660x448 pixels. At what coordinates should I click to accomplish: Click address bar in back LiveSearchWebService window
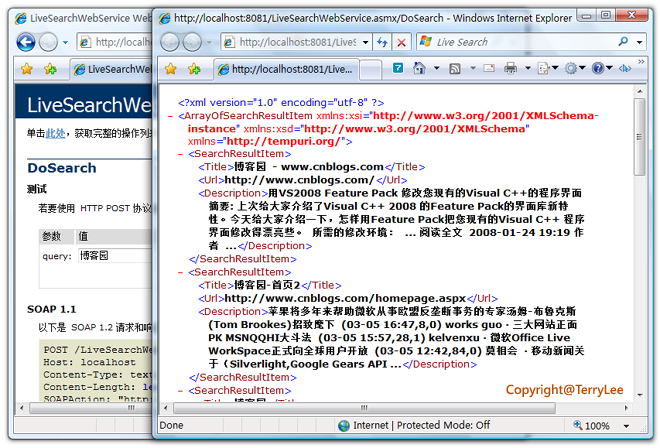point(114,42)
